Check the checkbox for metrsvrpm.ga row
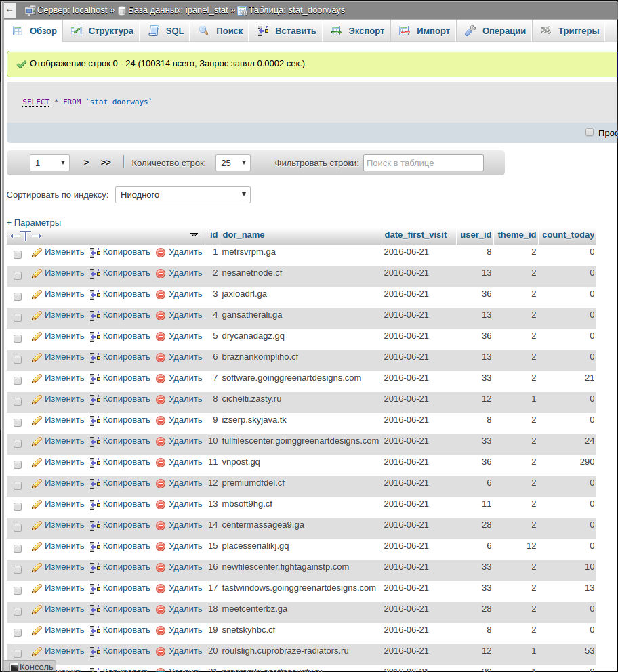Screen dimensions: 618x672 point(18,255)
